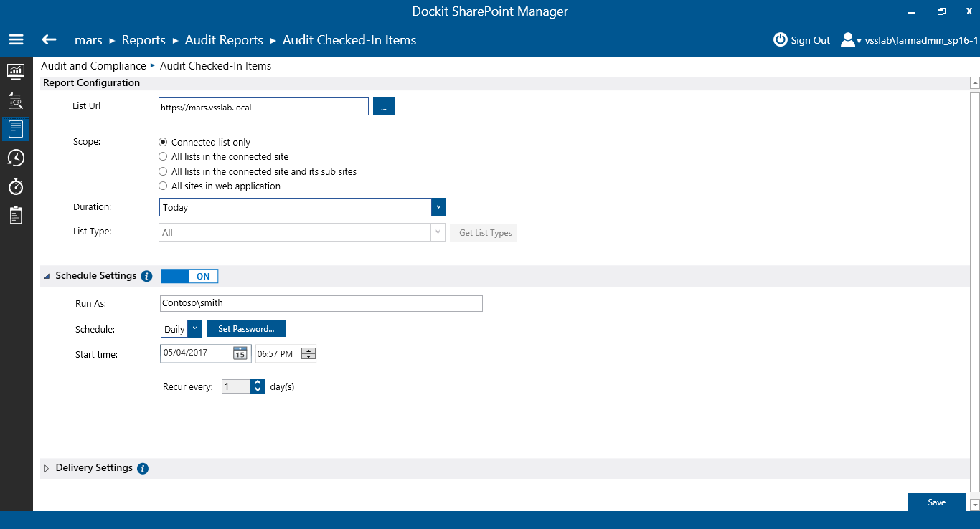Screen dimensions: 980x529
Task: Browse for List Url with ellipsis button
Action: [384, 107]
